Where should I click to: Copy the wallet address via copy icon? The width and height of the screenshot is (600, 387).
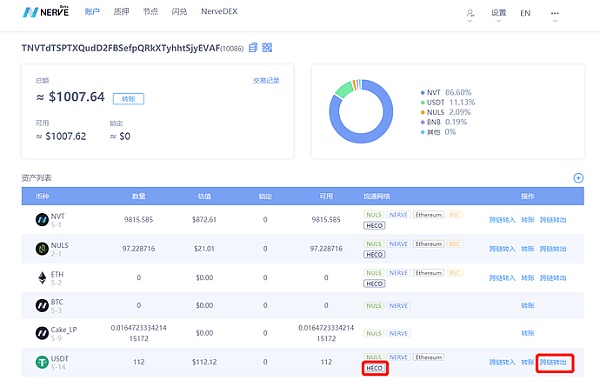(253, 47)
